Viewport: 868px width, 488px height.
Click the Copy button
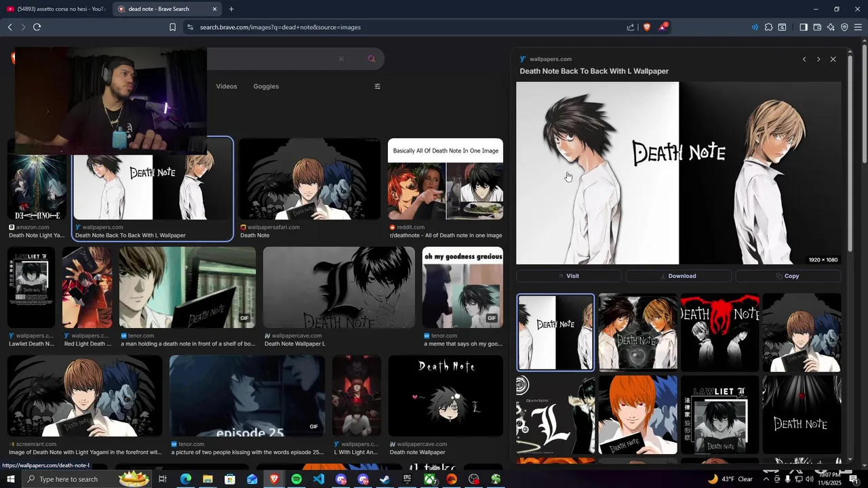click(788, 276)
